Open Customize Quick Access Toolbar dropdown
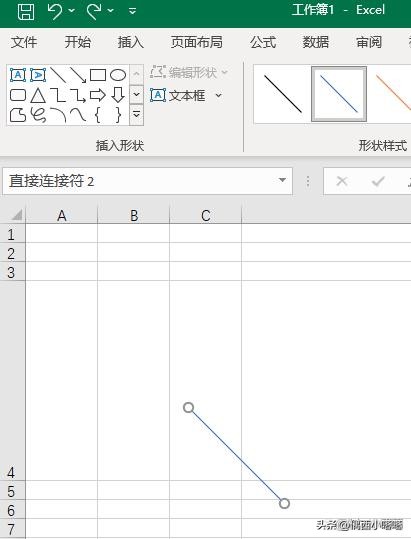This screenshot has height=539, width=411. tap(133, 11)
